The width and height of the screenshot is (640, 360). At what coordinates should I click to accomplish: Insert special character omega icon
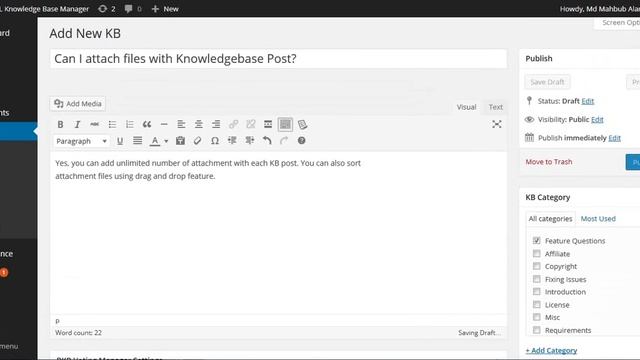point(215,141)
